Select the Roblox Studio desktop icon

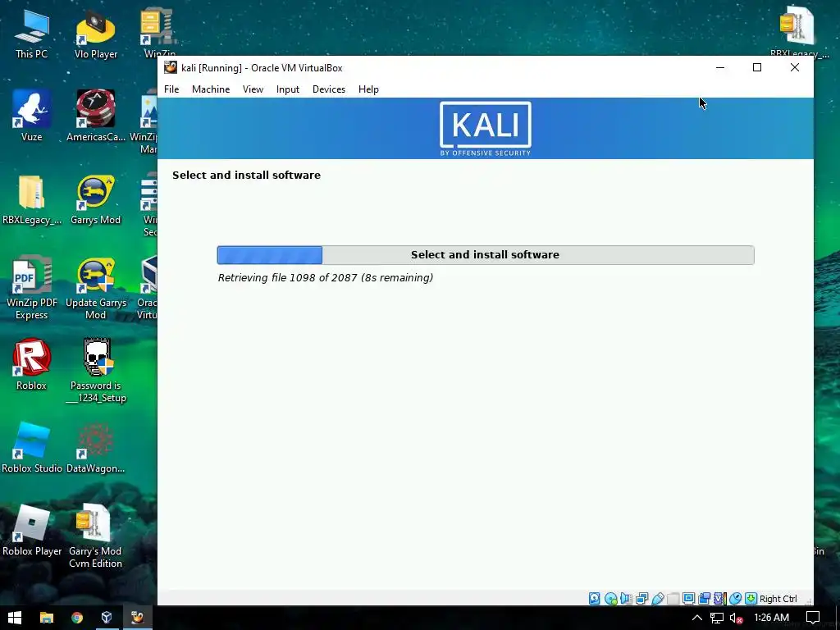32,447
